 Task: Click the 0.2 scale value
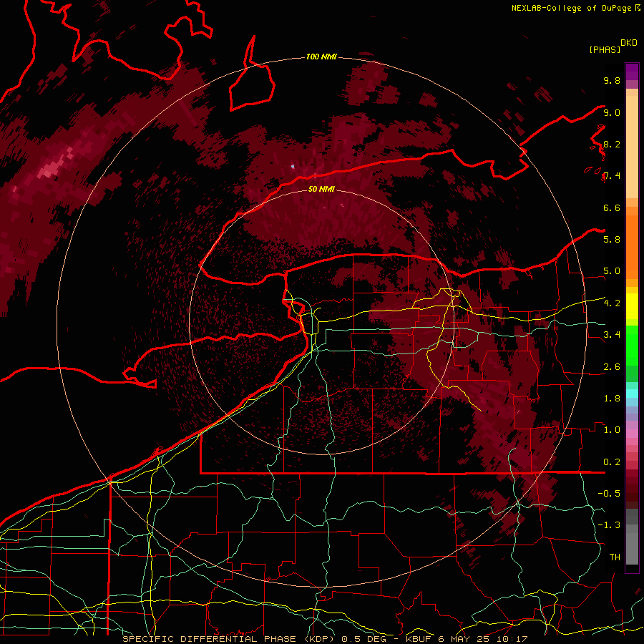point(612,462)
